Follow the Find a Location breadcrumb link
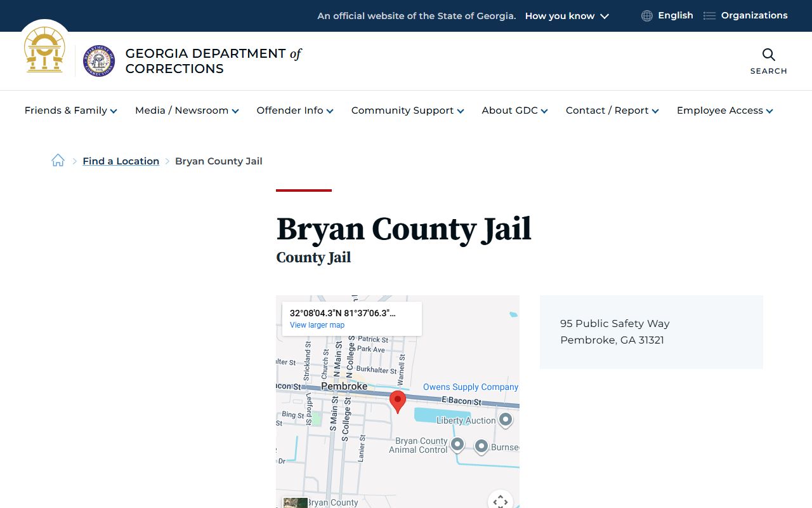Viewport: 812px width, 508px height. pos(121,161)
